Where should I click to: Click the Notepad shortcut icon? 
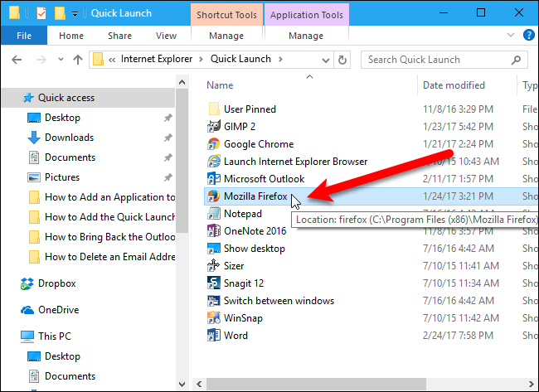(213, 214)
